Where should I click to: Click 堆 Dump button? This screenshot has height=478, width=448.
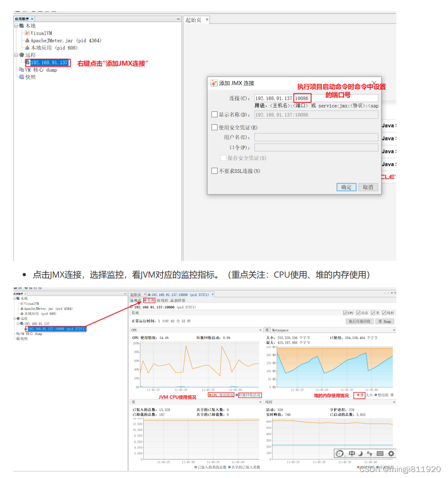(x=385, y=321)
